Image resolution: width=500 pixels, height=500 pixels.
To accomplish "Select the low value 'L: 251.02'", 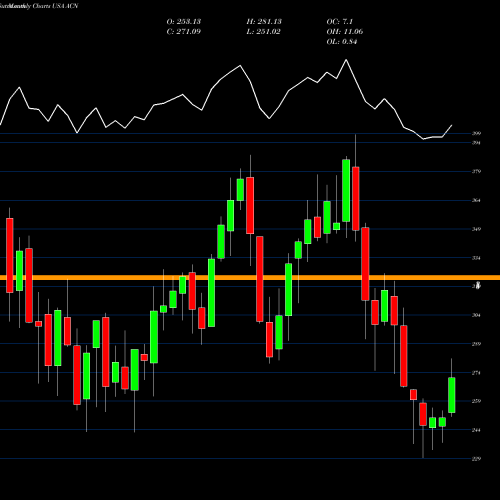I will (263, 32).
